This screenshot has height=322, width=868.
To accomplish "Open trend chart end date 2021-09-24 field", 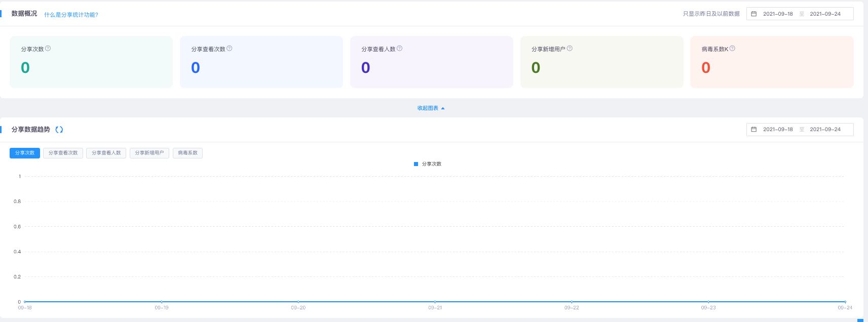I will point(825,130).
